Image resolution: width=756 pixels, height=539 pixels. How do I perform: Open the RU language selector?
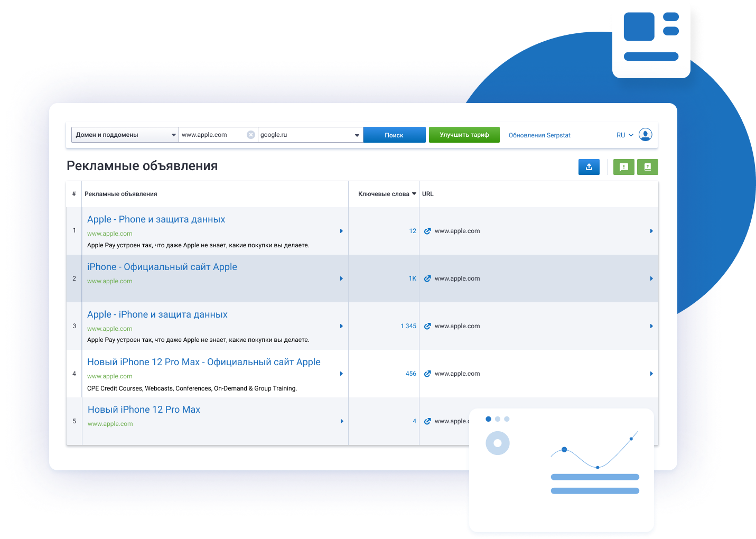click(x=624, y=135)
